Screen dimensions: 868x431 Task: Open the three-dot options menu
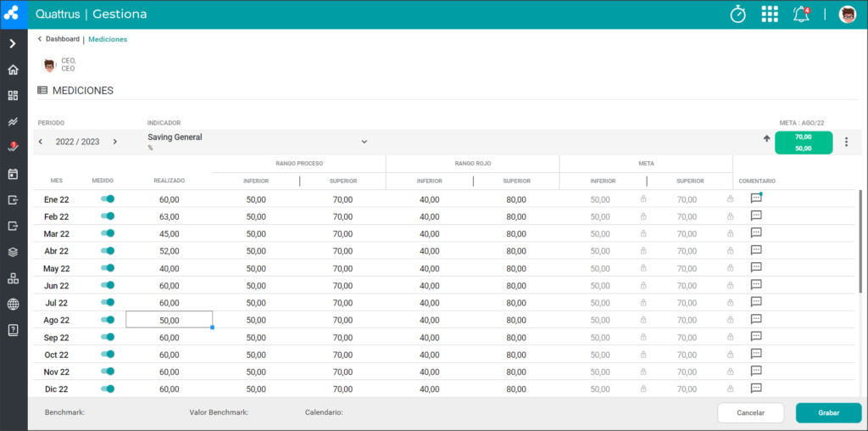click(x=846, y=143)
